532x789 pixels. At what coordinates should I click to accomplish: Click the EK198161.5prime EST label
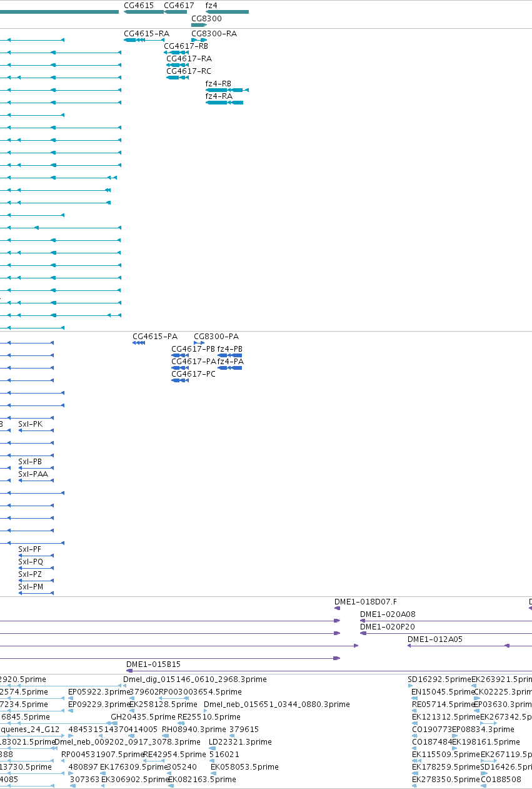tap(486, 742)
